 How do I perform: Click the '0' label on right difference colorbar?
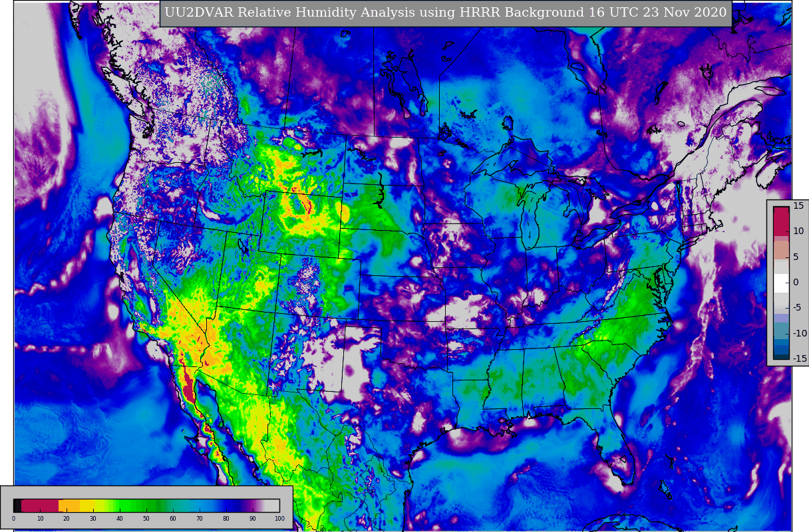[x=796, y=283]
